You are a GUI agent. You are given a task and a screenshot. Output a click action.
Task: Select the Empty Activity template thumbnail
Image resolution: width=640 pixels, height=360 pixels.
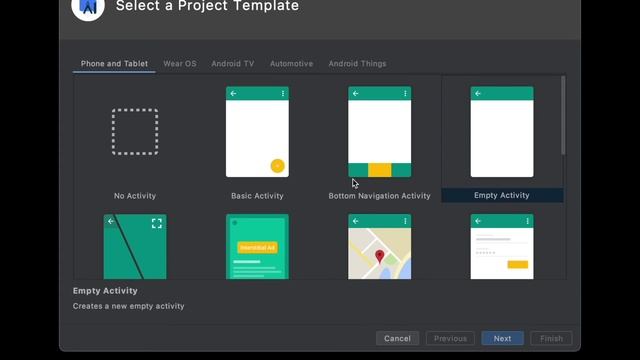coord(502,132)
